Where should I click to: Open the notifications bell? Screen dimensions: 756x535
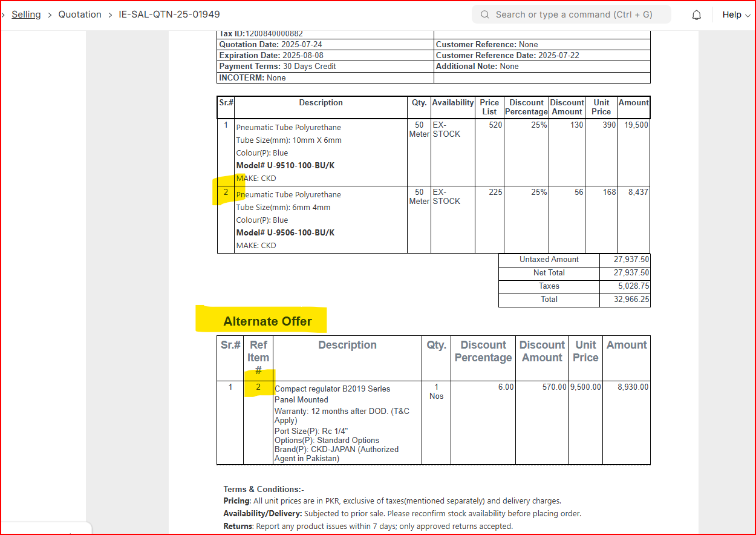click(x=697, y=15)
